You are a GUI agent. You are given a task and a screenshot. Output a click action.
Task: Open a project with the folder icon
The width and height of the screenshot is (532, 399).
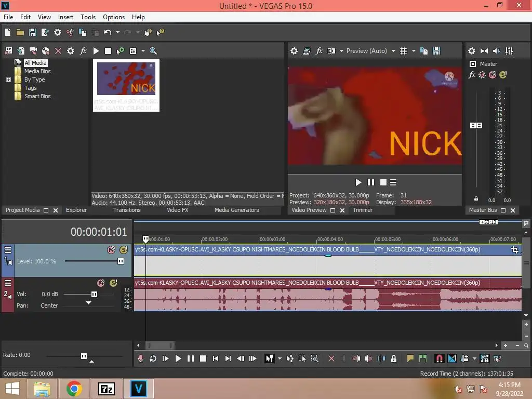[x=20, y=32]
